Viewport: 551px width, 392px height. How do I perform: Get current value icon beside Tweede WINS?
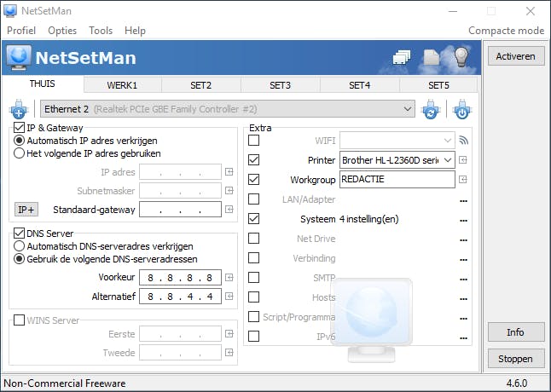(x=229, y=352)
